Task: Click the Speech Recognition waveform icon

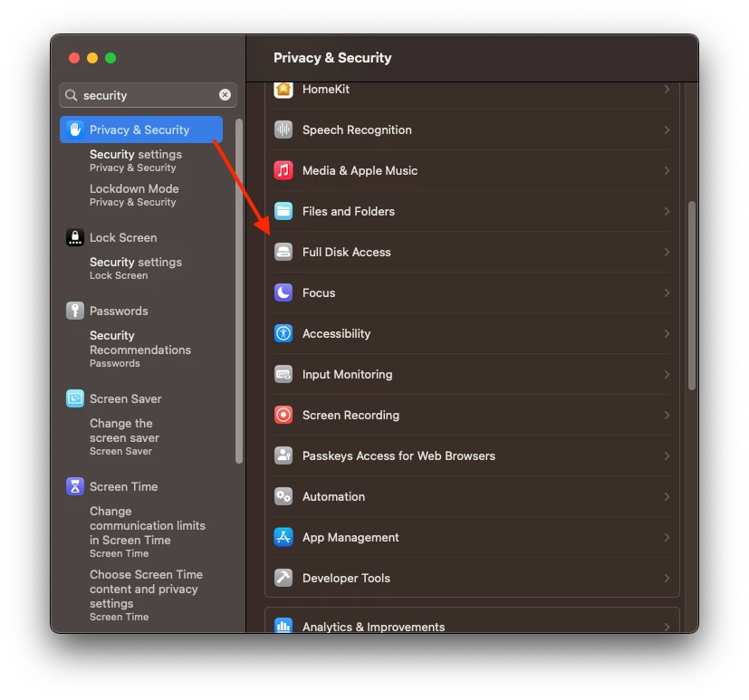Action: tap(283, 129)
